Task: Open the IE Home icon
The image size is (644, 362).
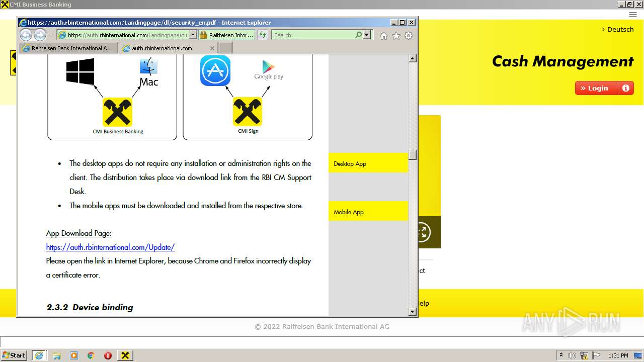Action: point(384,36)
